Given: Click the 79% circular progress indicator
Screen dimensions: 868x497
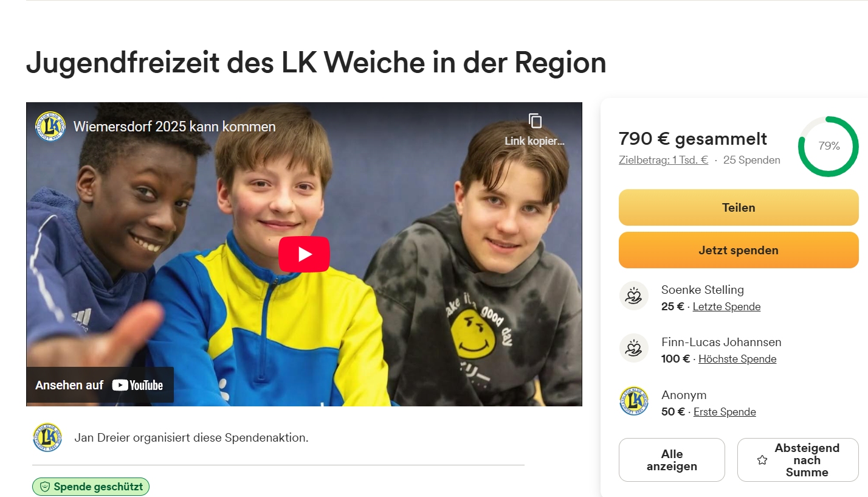Looking at the screenshot, I should [828, 147].
